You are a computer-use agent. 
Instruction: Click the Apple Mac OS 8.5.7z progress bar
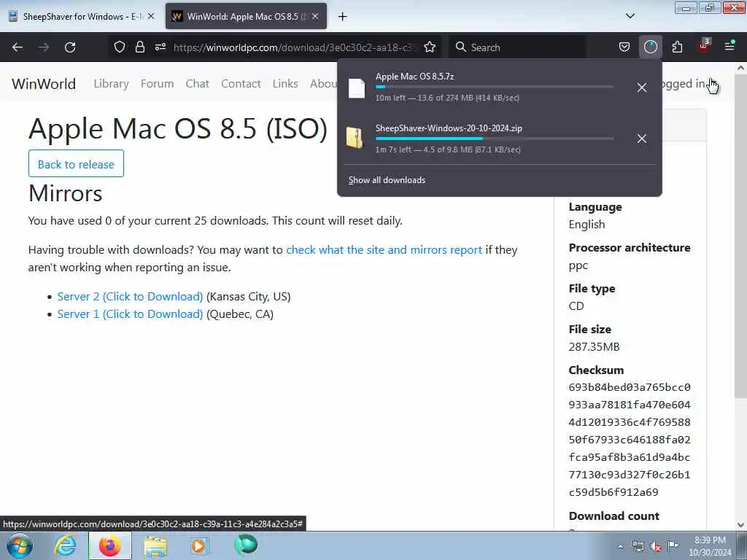tap(494, 87)
